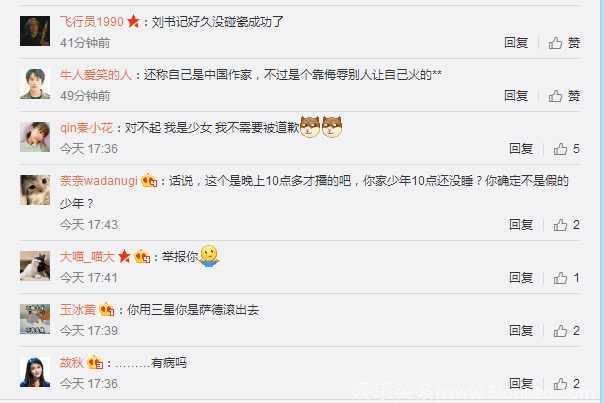Click 牛人爱笑的人's avatar thumbnail
The image size is (604, 403).
35,84
